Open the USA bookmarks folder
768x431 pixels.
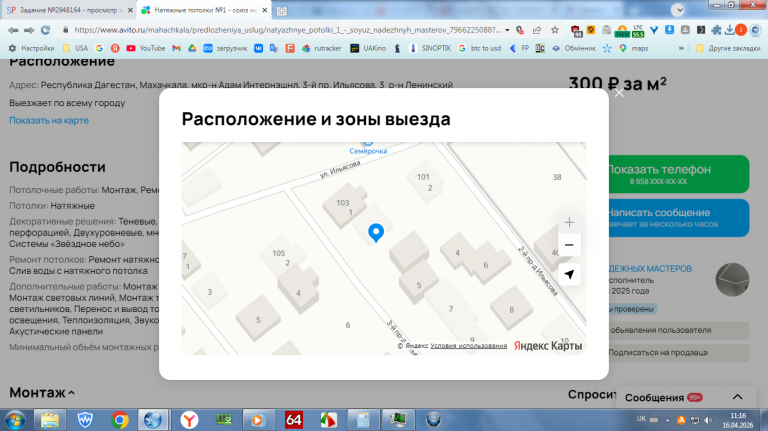point(75,48)
